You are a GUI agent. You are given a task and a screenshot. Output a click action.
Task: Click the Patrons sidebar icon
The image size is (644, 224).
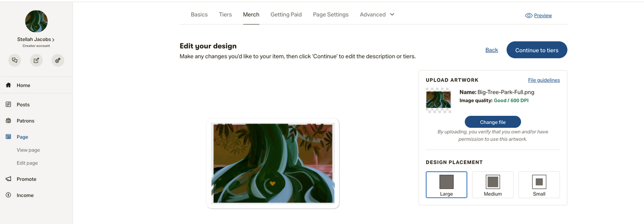[x=8, y=121]
